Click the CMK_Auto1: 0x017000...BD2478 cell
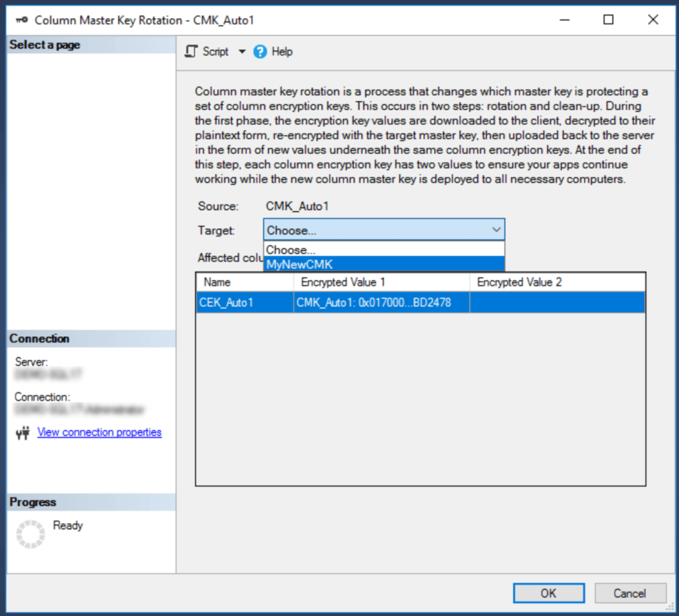Image resolution: width=679 pixels, height=616 pixels. click(381, 302)
